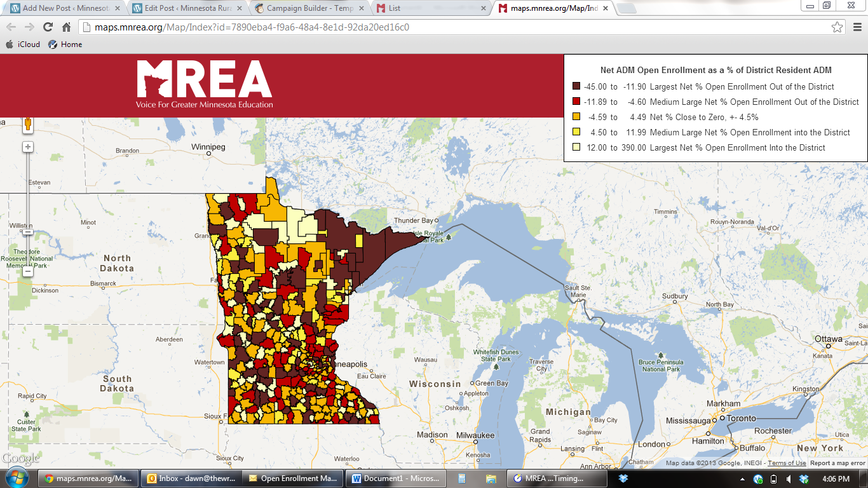This screenshot has width=868, height=488.
Task: Click the map zoom out minus button
Action: (x=28, y=271)
